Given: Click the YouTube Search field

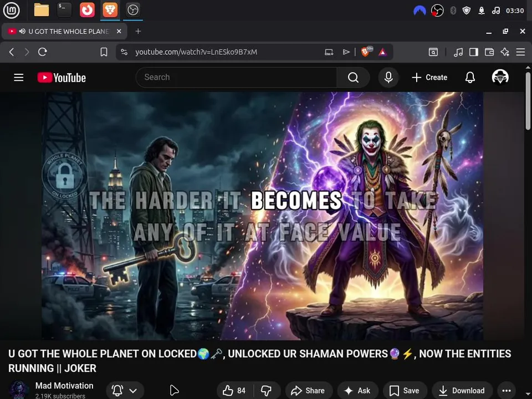Looking at the screenshot, I should pyautogui.click(x=237, y=78).
